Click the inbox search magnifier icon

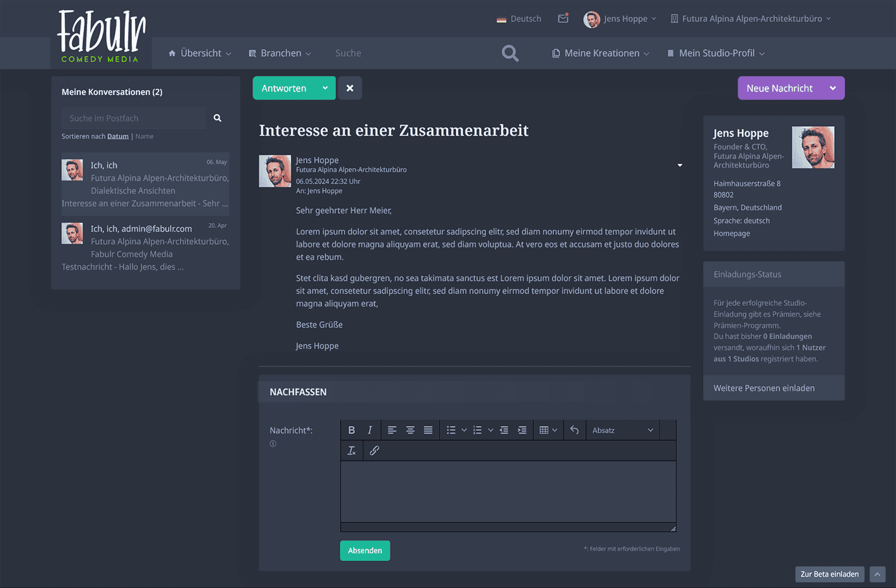click(x=218, y=118)
